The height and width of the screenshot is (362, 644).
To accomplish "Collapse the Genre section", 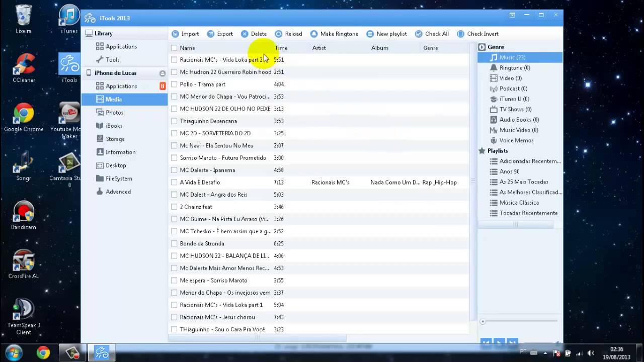I will click(481, 47).
